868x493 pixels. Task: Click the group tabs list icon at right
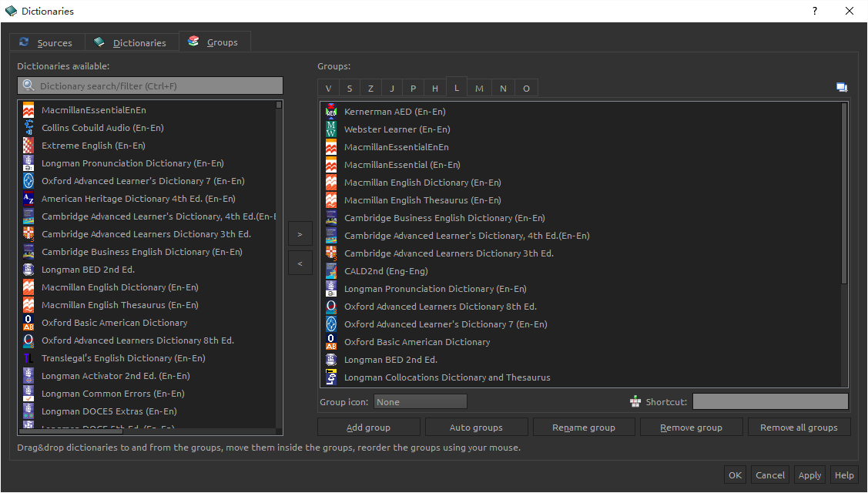(842, 88)
